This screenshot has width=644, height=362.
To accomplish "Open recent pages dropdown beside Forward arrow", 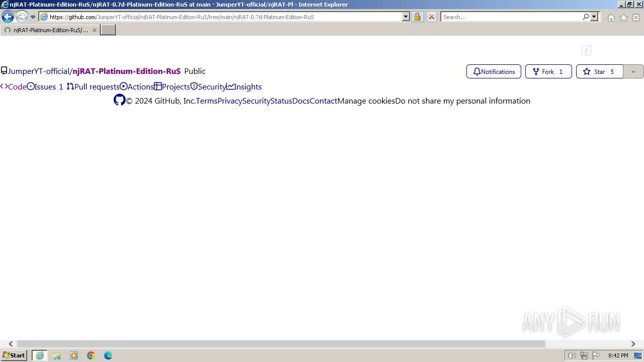I will (x=33, y=17).
